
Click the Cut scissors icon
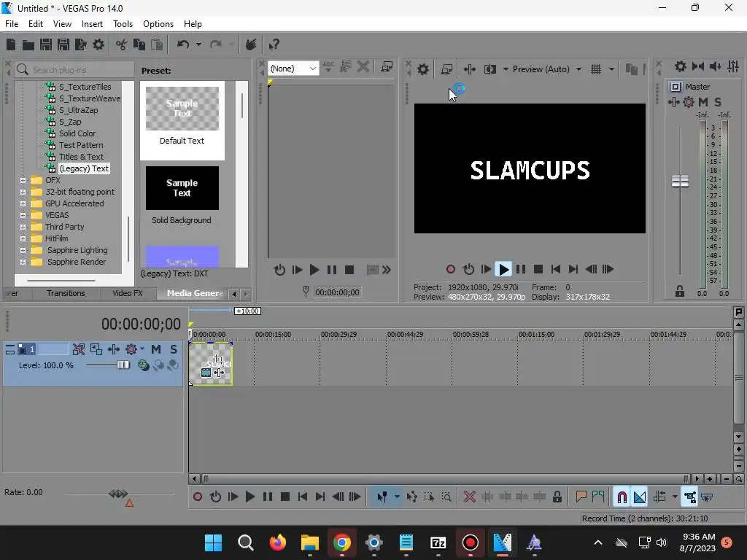pyautogui.click(x=121, y=44)
